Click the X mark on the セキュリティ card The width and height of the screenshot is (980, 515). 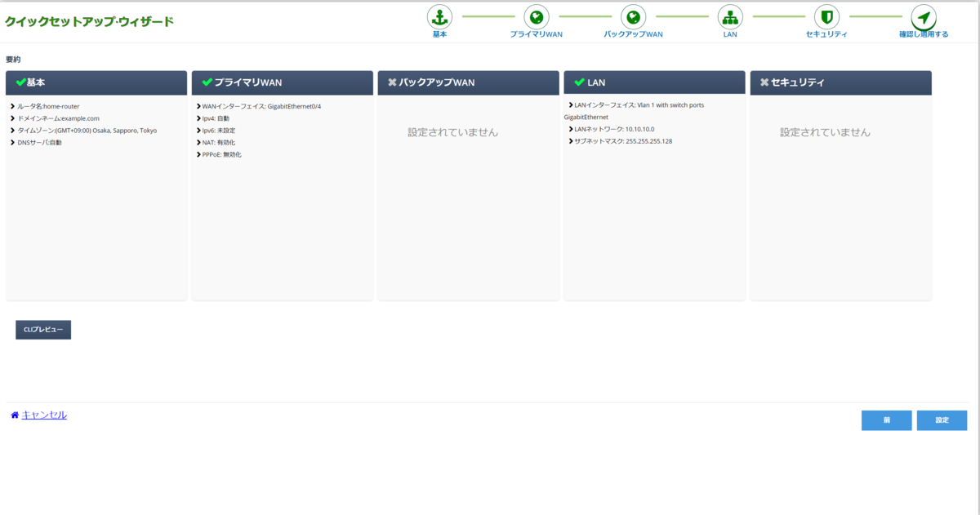(x=764, y=82)
